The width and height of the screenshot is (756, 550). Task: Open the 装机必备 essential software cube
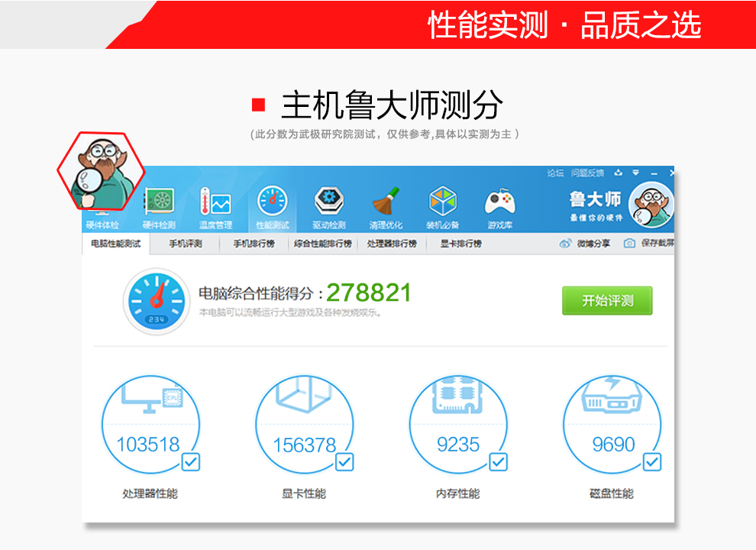pyautogui.click(x=443, y=209)
